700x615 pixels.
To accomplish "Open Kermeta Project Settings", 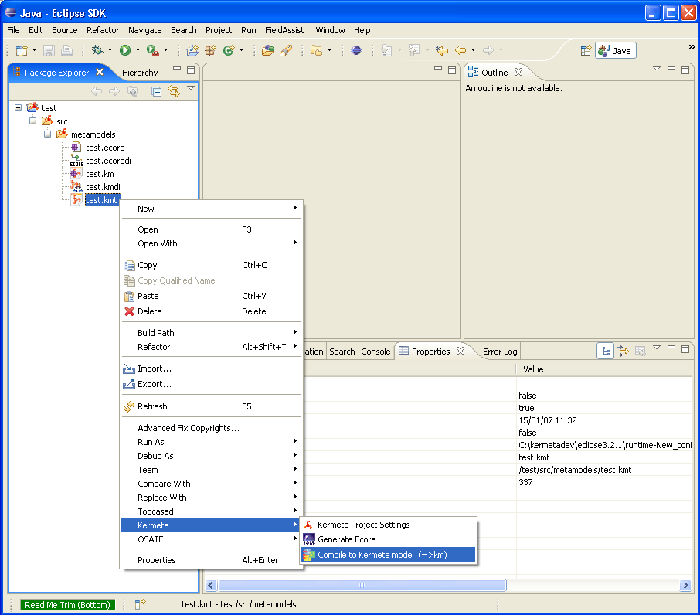I will click(x=389, y=525).
